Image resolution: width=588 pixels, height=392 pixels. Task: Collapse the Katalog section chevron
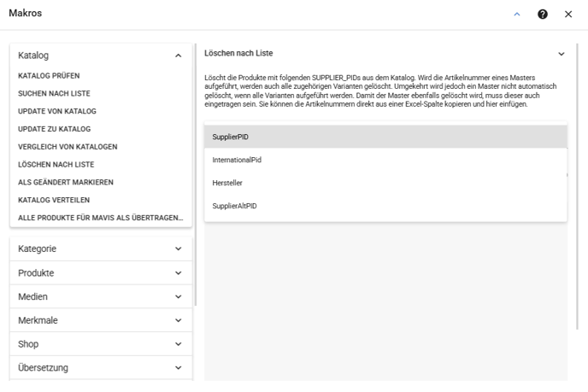click(x=178, y=56)
